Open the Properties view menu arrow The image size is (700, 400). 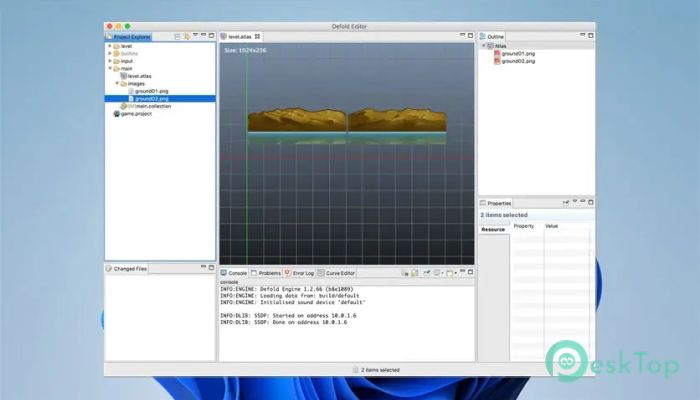tap(575, 202)
